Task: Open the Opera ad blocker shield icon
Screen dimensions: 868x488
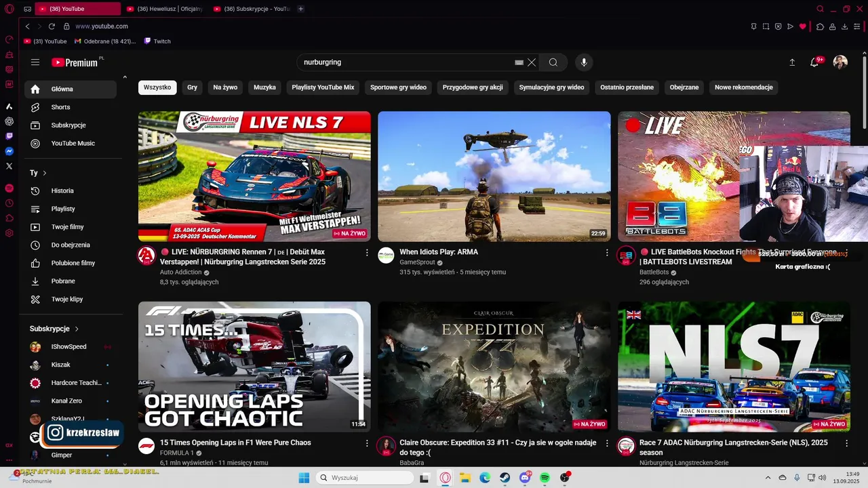Action: point(778,26)
